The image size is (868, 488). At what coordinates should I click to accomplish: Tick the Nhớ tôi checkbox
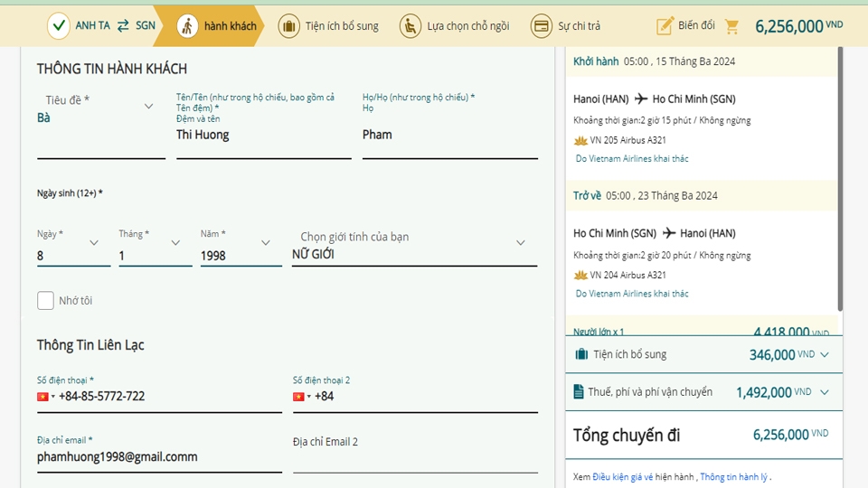tap(45, 300)
